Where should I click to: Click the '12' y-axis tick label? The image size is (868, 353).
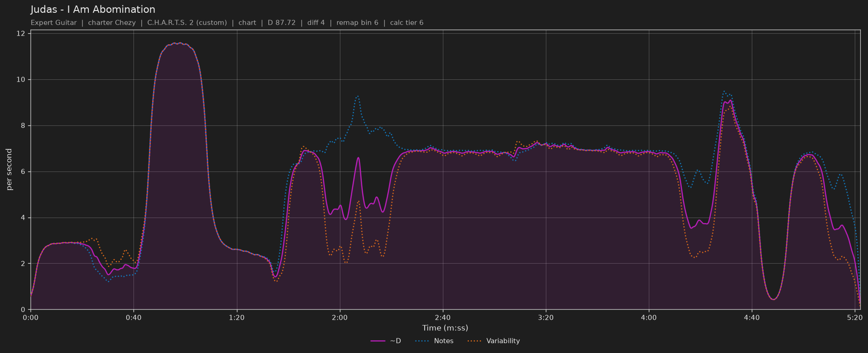coord(21,33)
